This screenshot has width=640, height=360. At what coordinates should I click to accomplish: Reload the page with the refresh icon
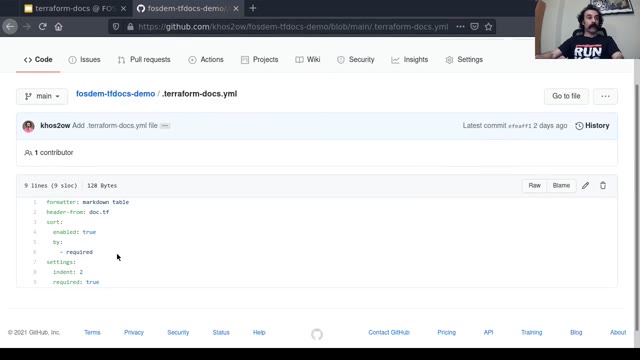42,27
